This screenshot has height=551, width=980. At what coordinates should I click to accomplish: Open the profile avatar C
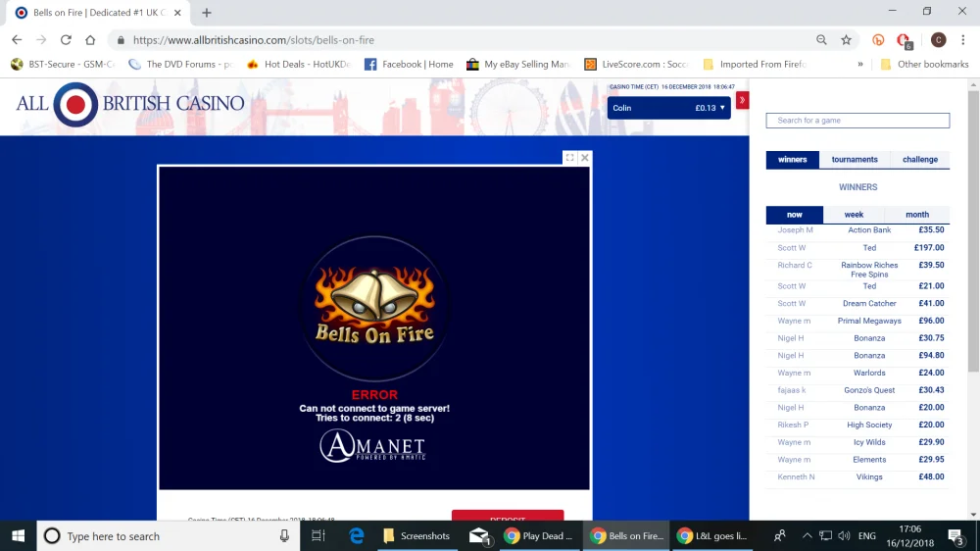coord(938,39)
